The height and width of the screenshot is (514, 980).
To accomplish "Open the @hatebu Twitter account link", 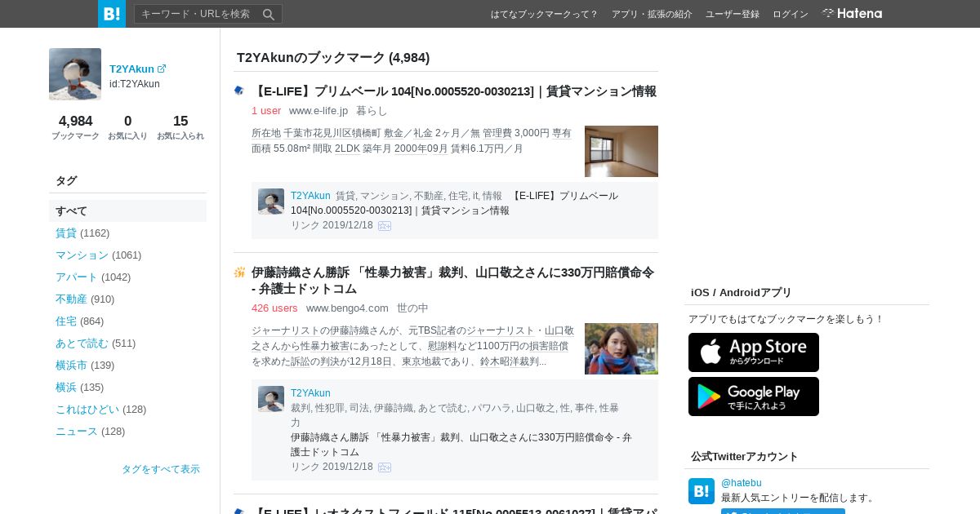I will tap(742, 483).
